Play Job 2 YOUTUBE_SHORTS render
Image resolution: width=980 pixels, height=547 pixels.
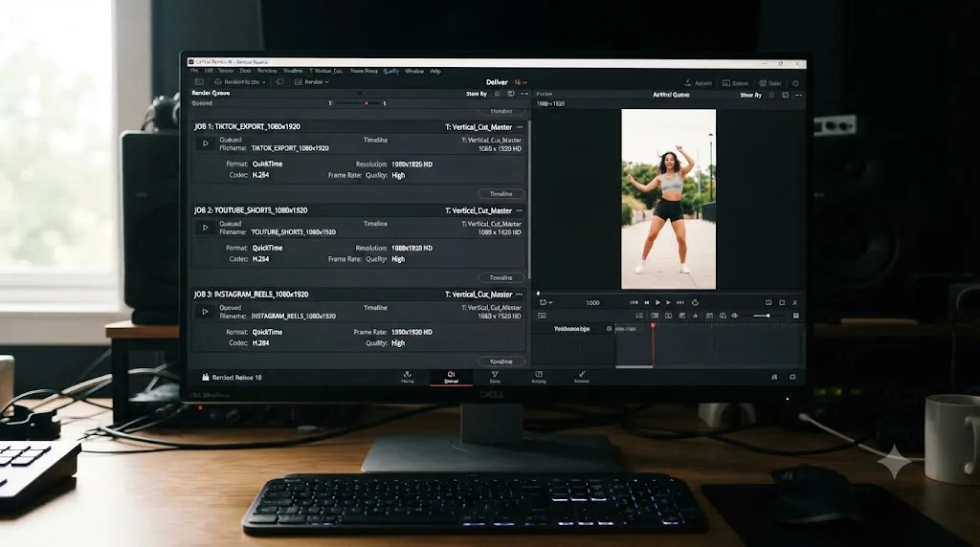[205, 228]
